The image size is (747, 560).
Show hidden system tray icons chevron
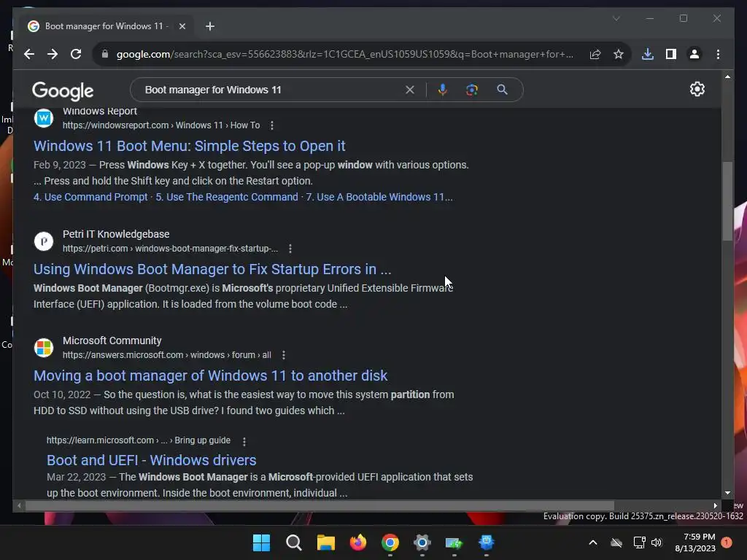(593, 542)
